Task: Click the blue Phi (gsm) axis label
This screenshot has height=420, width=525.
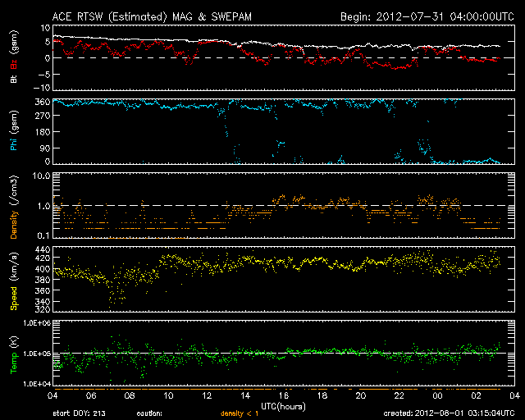Action: 14,131
